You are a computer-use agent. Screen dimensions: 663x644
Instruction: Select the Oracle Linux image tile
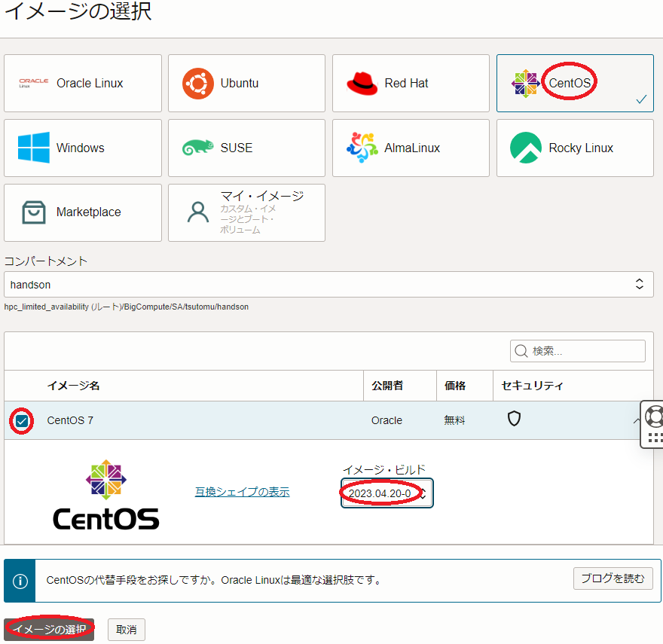83,84
